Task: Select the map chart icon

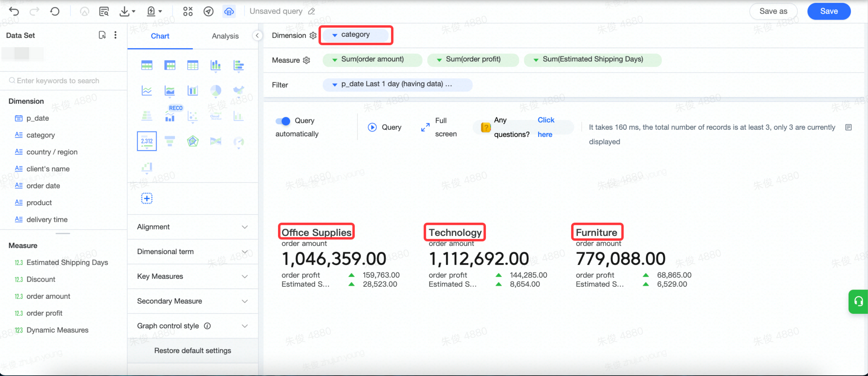Action: pos(238,91)
